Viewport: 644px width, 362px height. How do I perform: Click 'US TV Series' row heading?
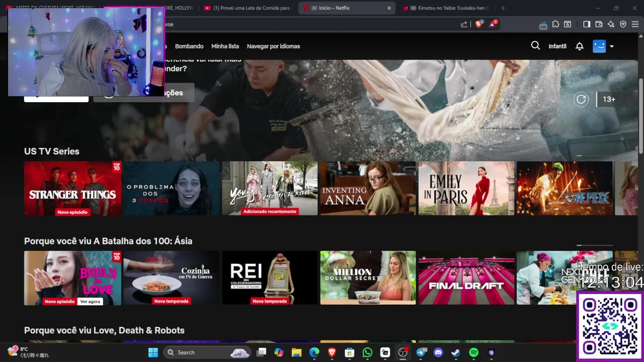51,151
